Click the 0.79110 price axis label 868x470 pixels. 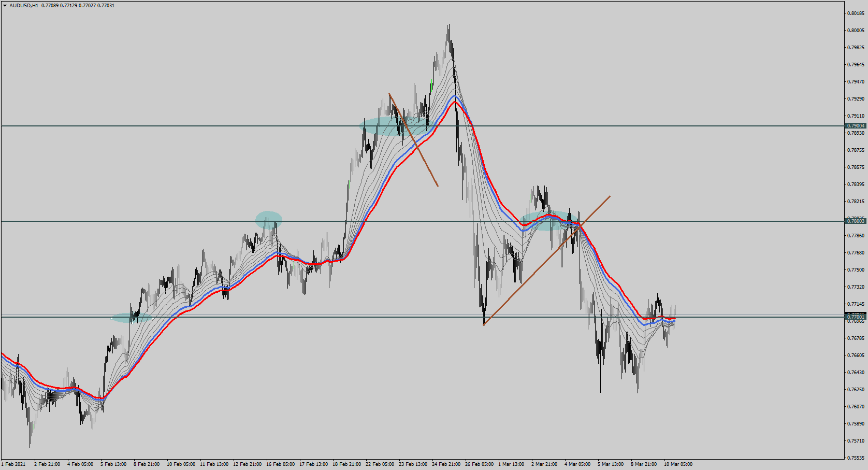click(856, 116)
